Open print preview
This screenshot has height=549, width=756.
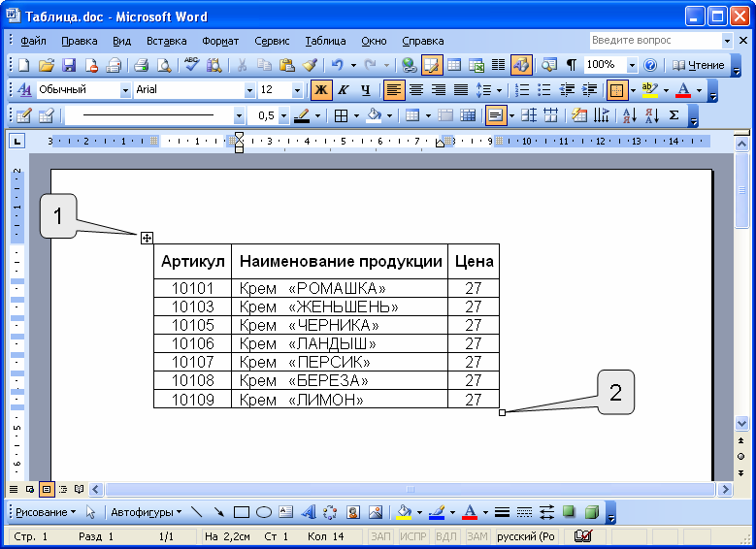pyautogui.click(x=164, y=65)
